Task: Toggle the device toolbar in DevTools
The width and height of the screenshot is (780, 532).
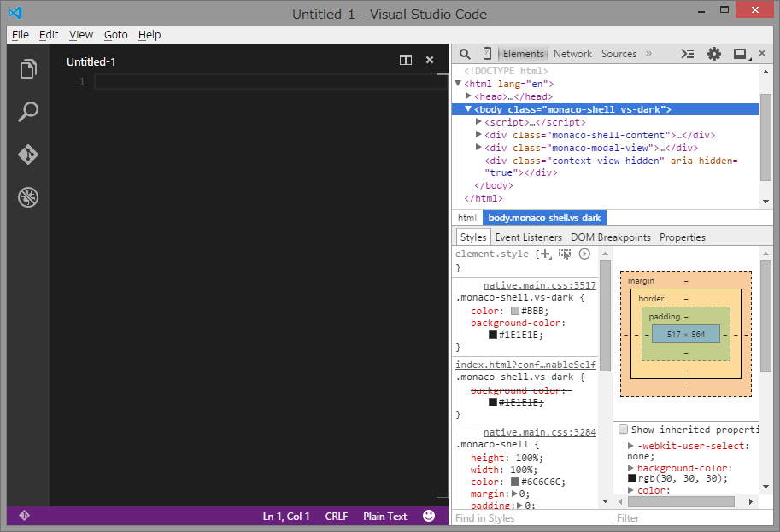Action: [486, 53]
